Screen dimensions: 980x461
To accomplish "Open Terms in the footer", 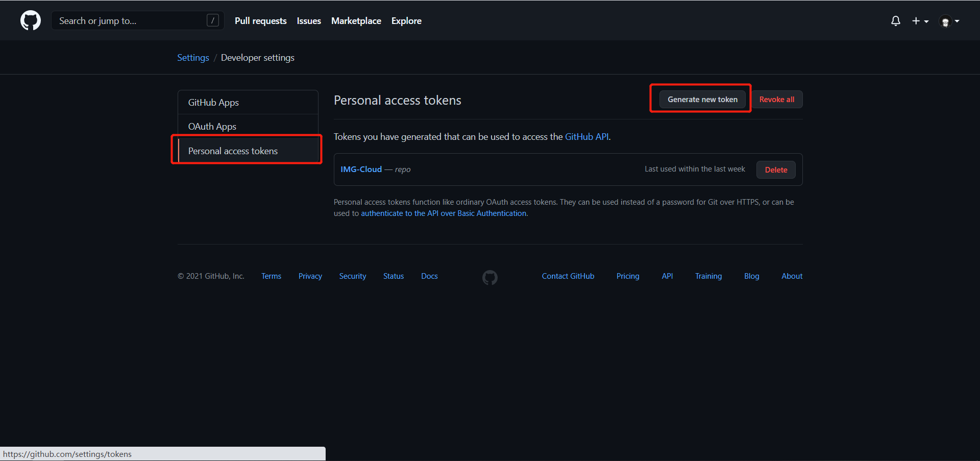I will pyautogui.click(x=272, y=276).
